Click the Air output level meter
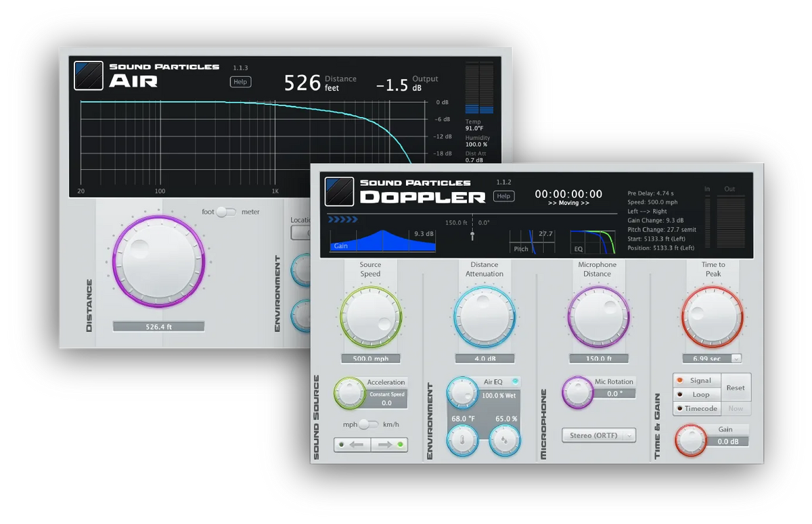 480,88
